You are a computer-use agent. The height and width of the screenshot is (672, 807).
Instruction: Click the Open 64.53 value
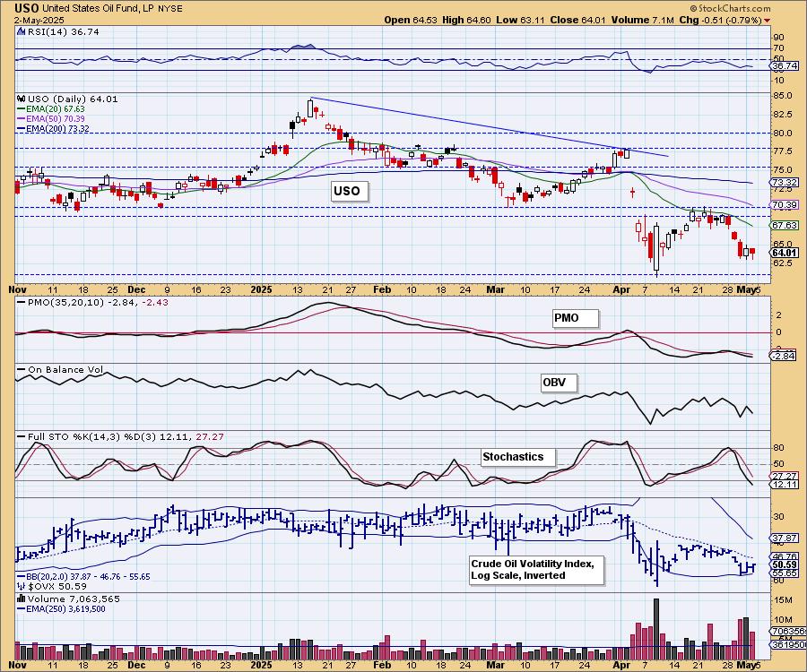coord(410,20)
